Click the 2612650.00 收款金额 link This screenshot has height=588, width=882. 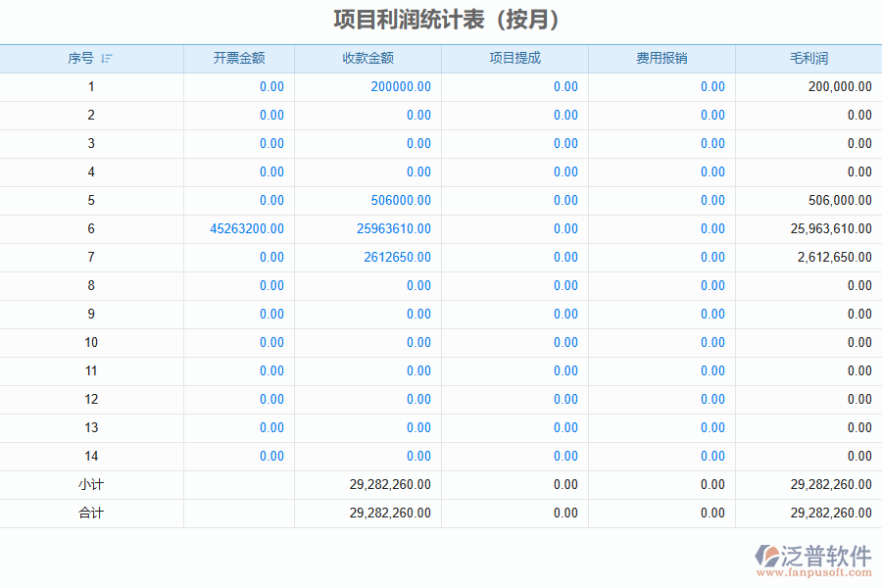coord(397,257)
